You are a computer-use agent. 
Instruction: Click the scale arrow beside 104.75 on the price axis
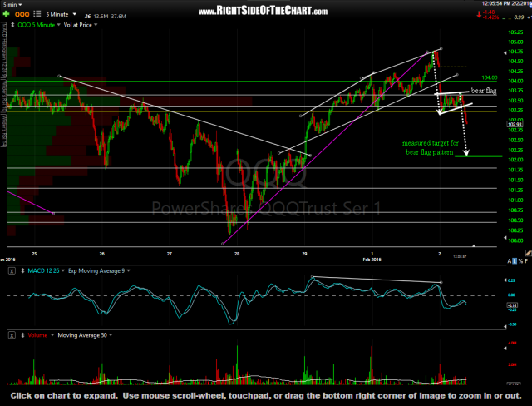(x=505, y=52)
